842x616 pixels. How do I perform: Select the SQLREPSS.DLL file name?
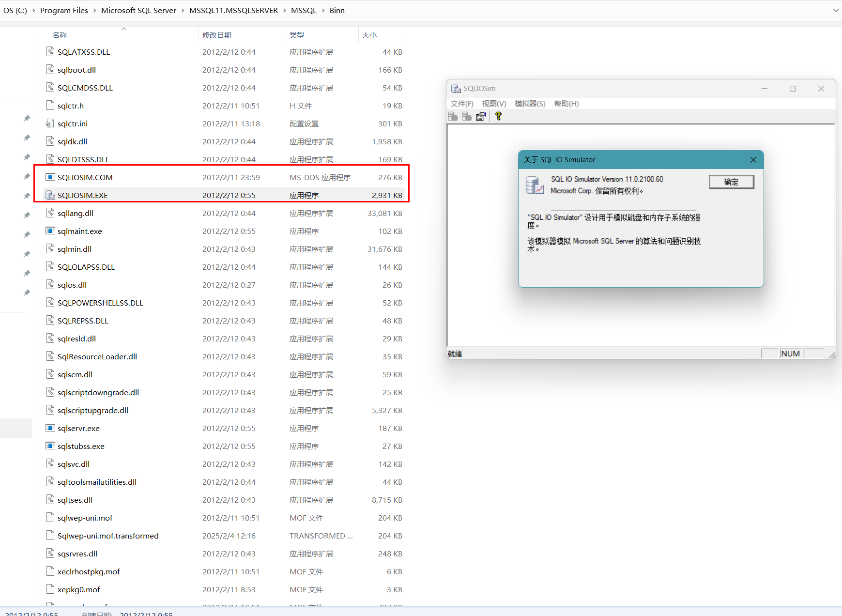pyautogui.click(x=83, y=321)
